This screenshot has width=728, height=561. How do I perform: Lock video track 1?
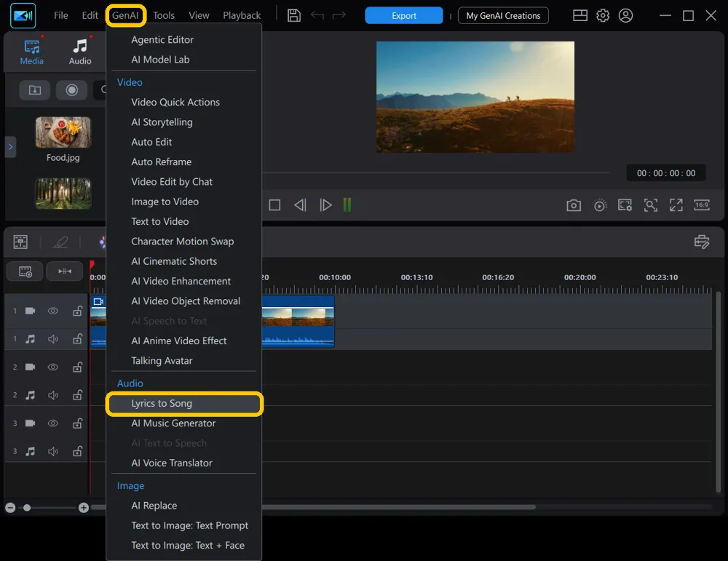78,311
